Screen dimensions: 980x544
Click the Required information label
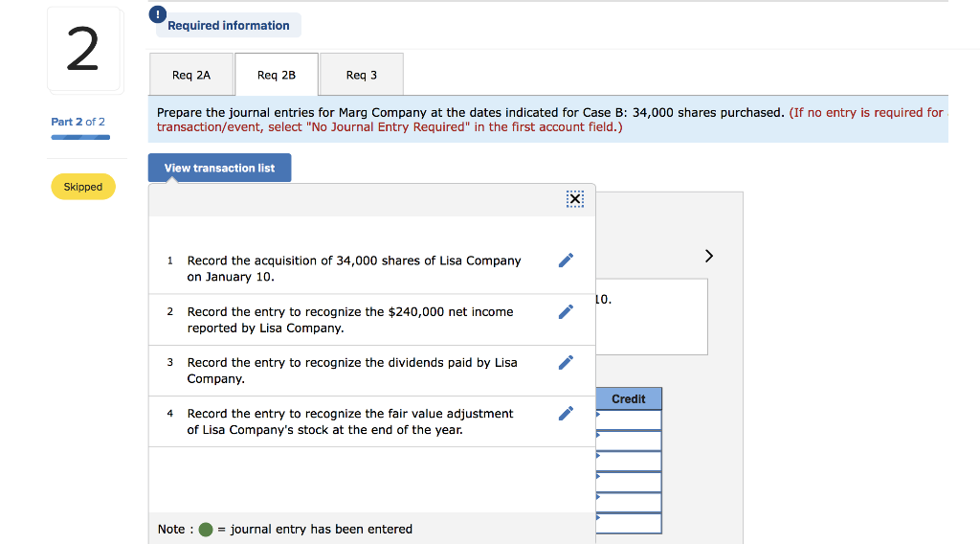point(228,26)
